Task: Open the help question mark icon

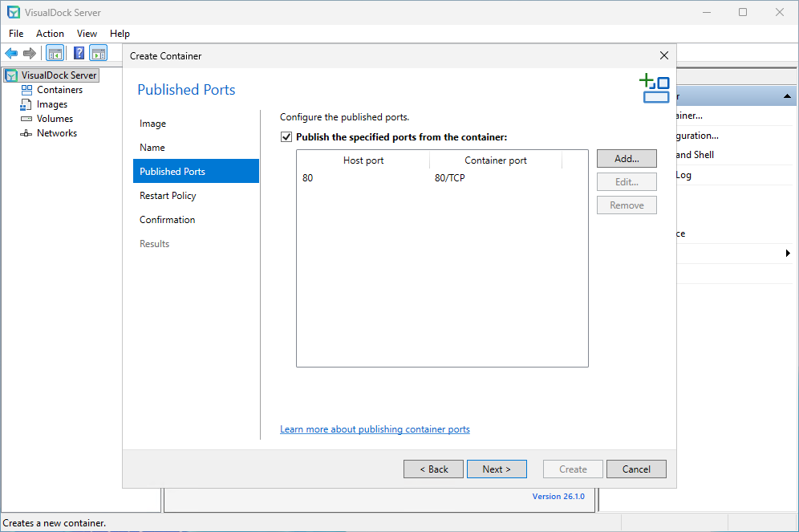Action: (79, 53)
